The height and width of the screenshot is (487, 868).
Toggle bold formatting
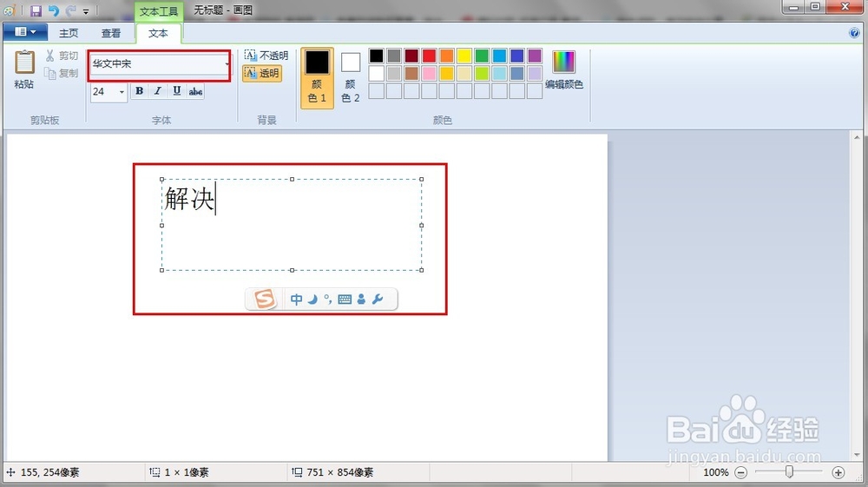pyautogui.click(x=140, y=91)
